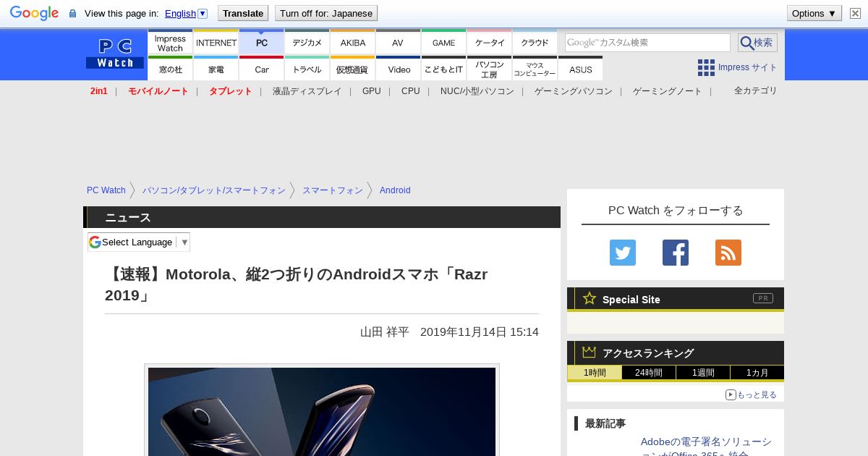Open the パソコン工房 tab
868x456 pixels.
click(x=490, y=69)
